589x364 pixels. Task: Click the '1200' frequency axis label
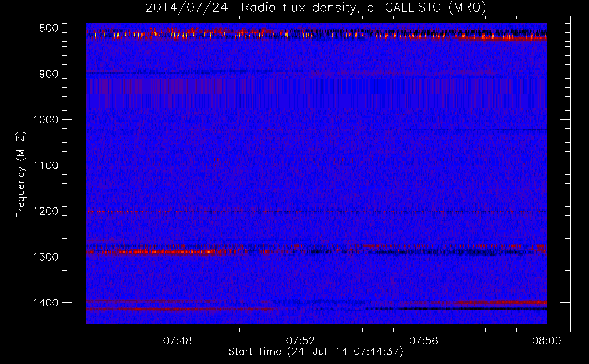point(46,211)
